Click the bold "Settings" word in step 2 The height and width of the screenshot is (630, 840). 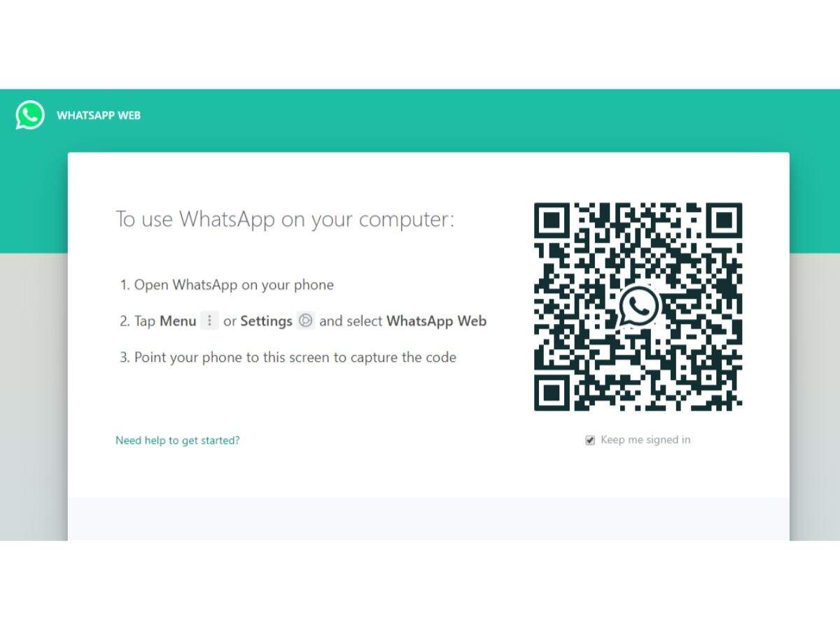(x=266, y=321)
